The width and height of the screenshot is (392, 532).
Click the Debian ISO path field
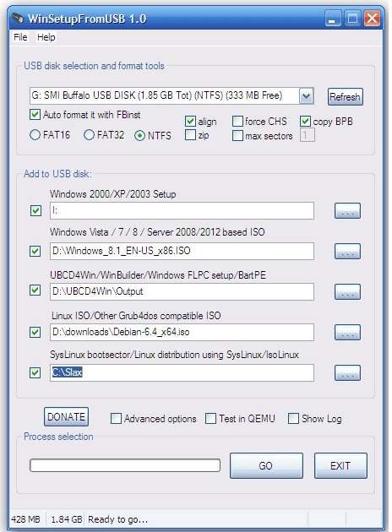(182, 332)
